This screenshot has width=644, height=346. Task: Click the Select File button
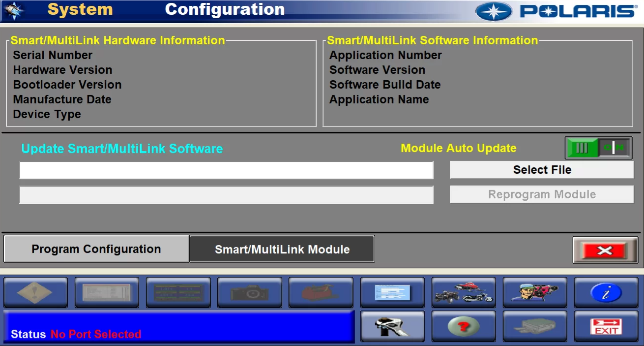542,170
